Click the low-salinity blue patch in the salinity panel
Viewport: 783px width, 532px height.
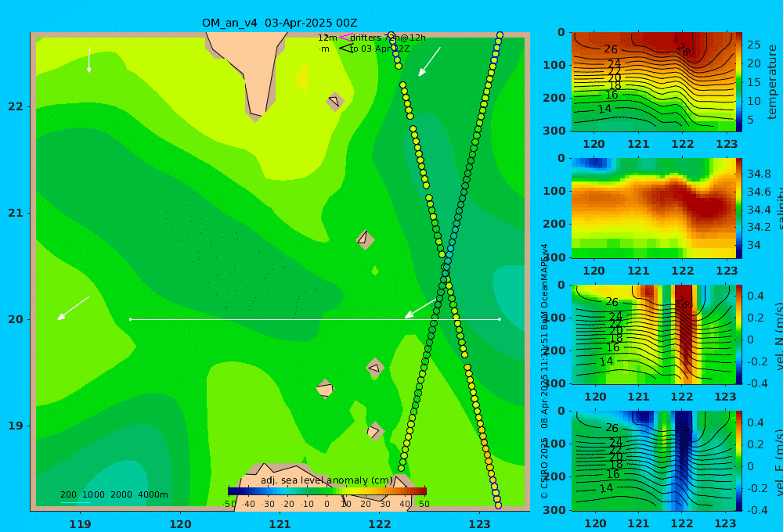(592, 164)
